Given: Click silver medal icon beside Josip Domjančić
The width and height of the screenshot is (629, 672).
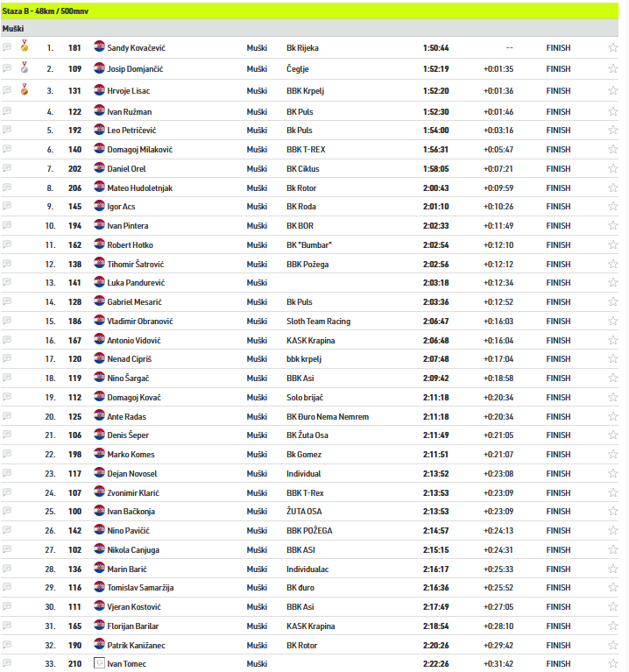Looking at the screenshot, I should [25, 67].
